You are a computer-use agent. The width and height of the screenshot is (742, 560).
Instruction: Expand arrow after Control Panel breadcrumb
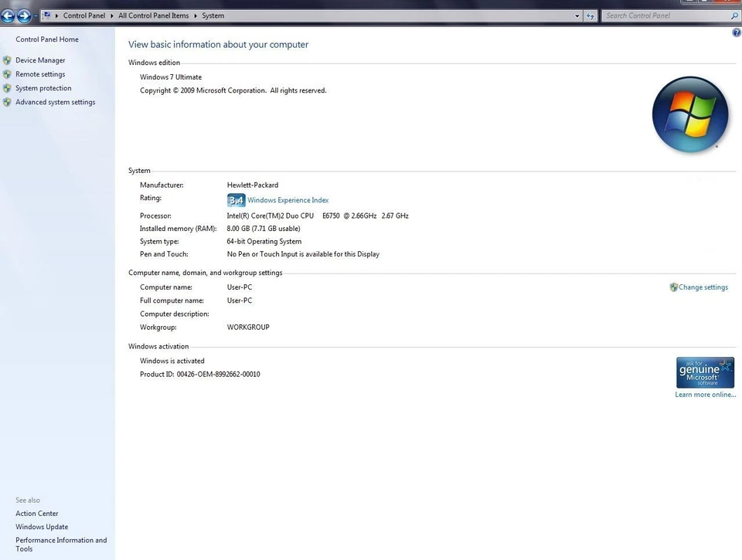(x=112, y=15)
